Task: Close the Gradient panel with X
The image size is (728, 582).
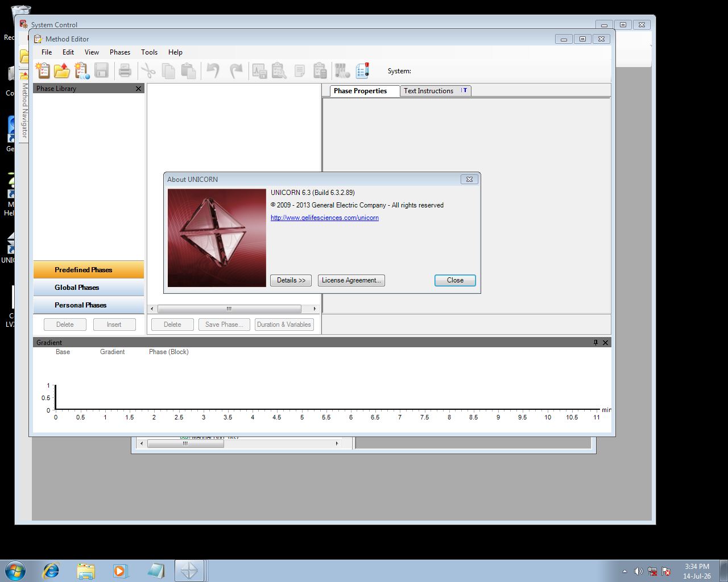Action: click(x=605, y=343)
